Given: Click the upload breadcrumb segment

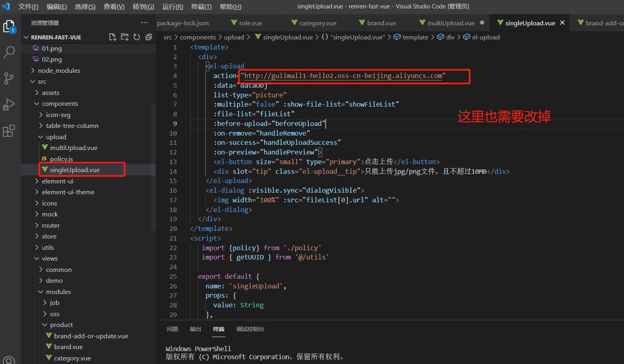Looking at the screenshot, I should pyautogui.click(x=234, y=37).
